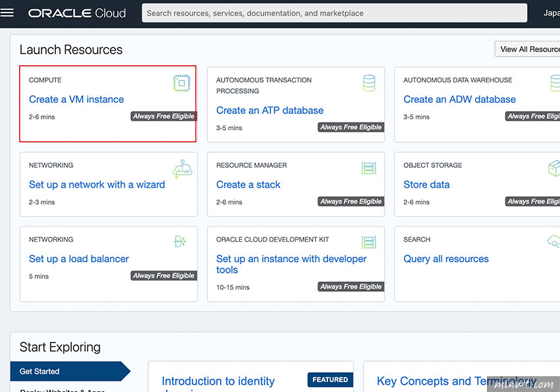Click the 5 mins duration text

[39, 277]
